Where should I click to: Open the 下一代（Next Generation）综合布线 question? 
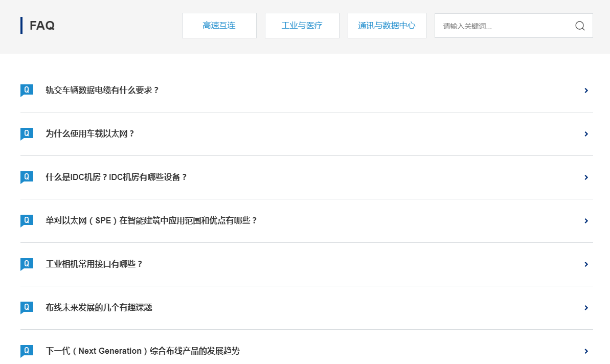point(143,351)
